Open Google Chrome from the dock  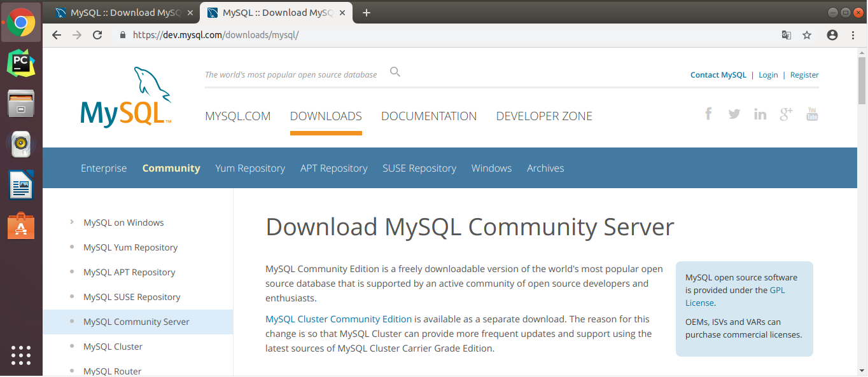pos(21,24)
